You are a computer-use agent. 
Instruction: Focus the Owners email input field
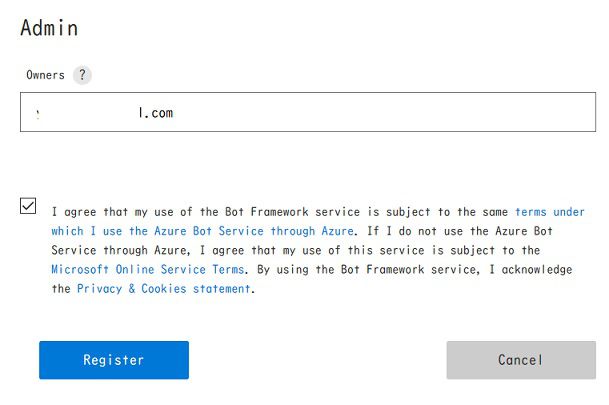point(300,113)
